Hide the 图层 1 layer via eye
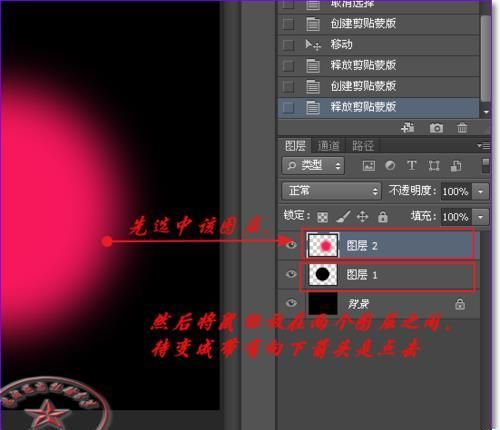The image size is (500, 430). [x=291, y=274]
